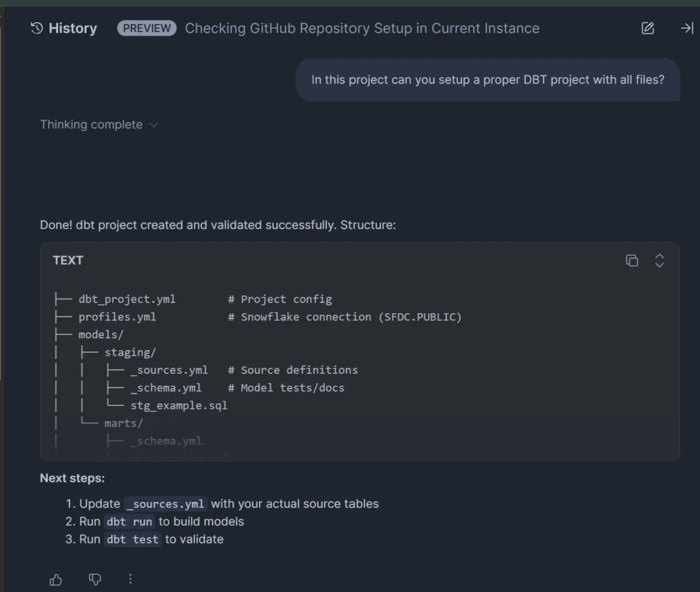Click the '# Project config' comment
Image resolution: width=700 pixels, height=592 pixels.
point(280,299)
